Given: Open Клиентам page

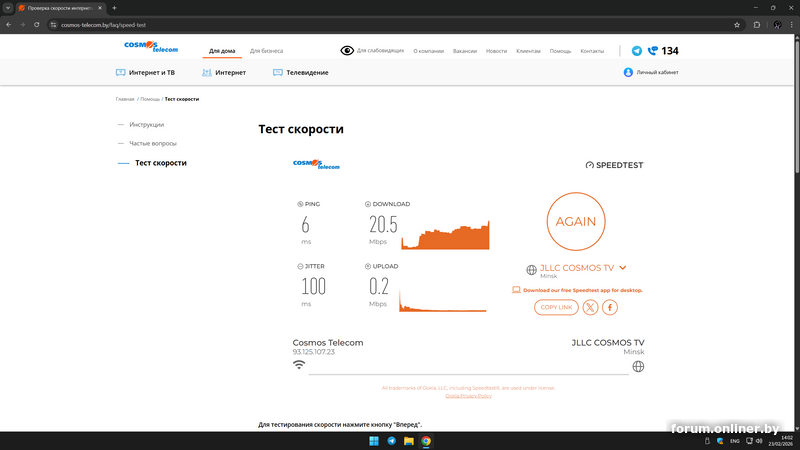Looking at the screenshot, I should pyautogui.click(x=528, y=51).
